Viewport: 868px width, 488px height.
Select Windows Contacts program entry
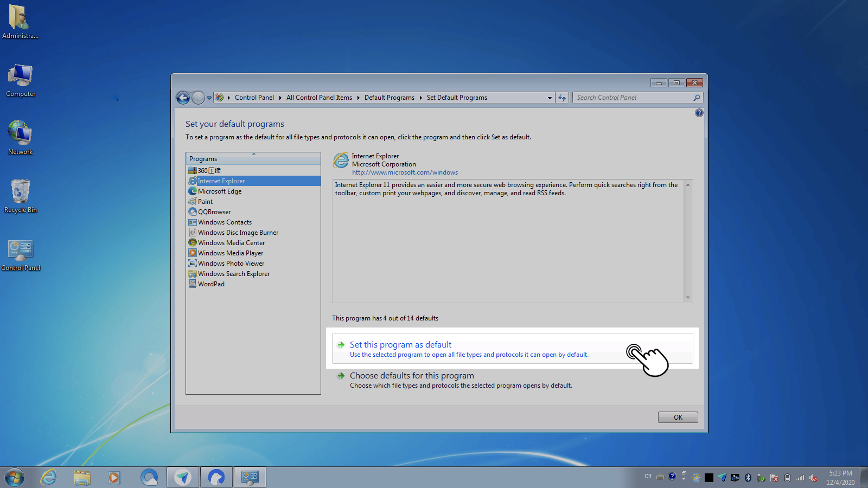tap(253, 222)
